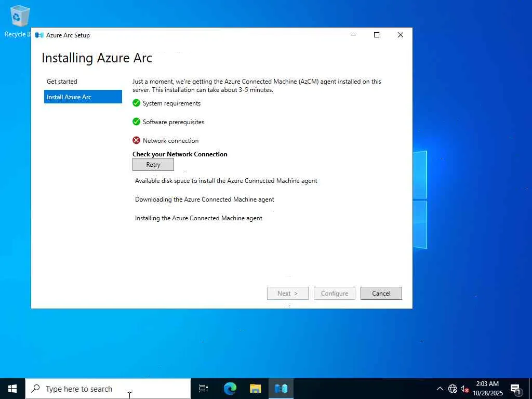Click the System requirements text
532x399 pixels.
tap(171, 103)
